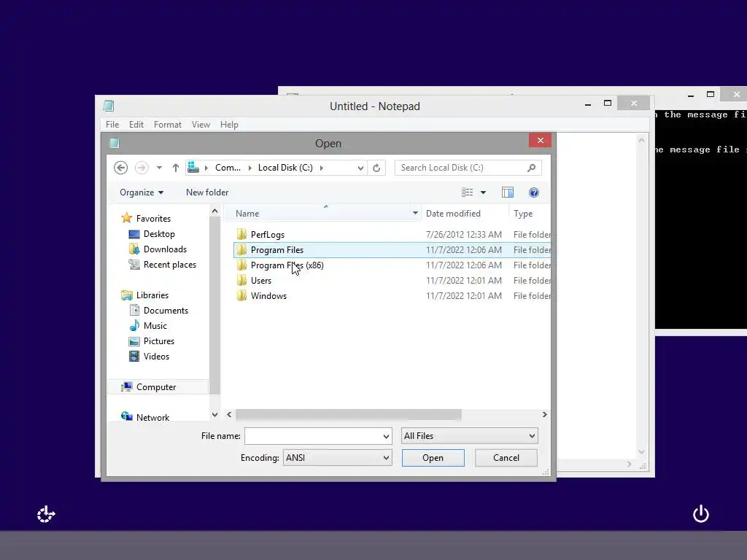
Task: Expand the address bar history dropdown
Action: (x=360, y=168)
